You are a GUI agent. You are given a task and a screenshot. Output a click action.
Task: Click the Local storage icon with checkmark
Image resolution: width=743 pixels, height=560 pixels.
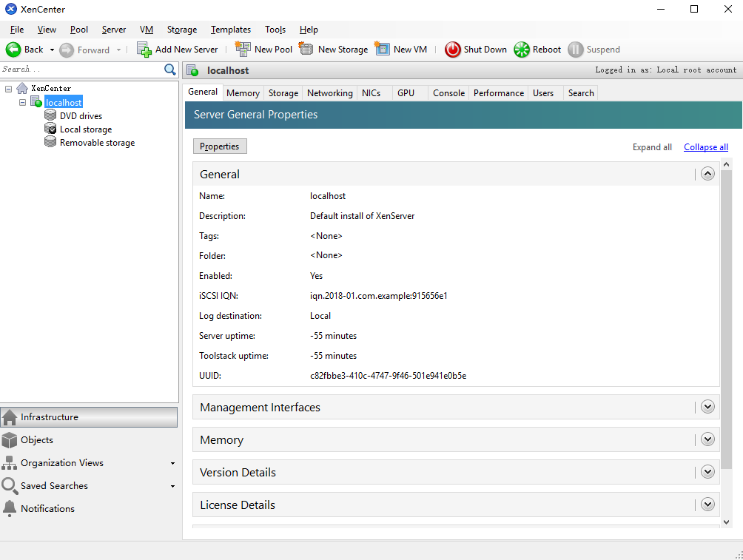point(50,129)
